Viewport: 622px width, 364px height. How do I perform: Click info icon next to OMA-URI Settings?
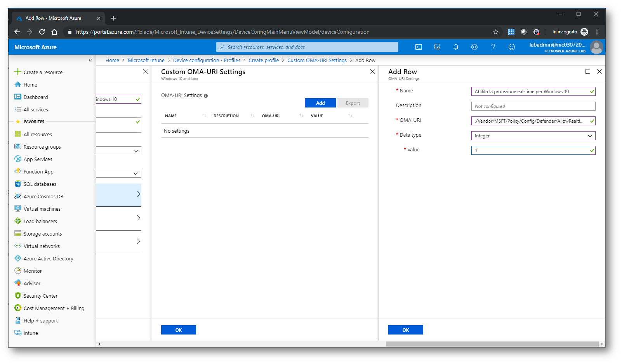click(206, 96)
